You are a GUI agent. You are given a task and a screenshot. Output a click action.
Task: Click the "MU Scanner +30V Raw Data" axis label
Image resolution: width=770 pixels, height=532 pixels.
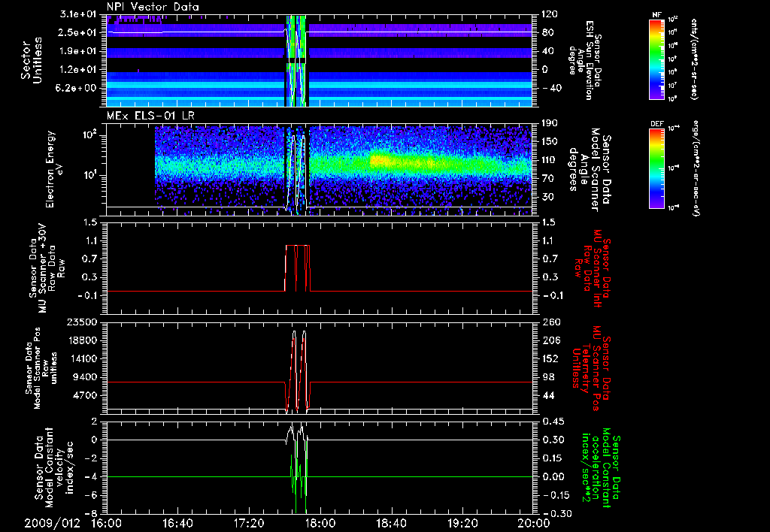click(x=47, y=268)
